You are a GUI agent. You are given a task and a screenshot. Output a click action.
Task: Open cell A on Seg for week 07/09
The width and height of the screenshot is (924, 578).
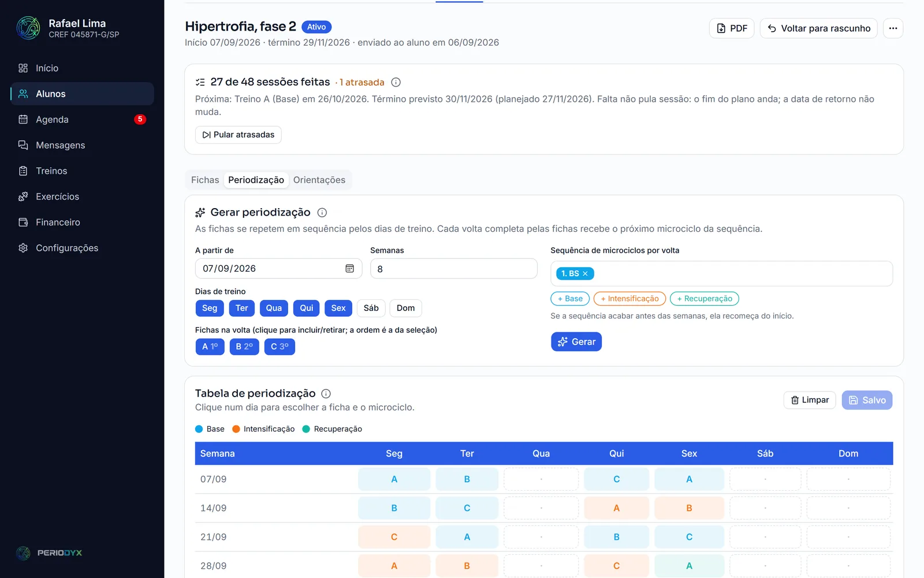[x=394, y=479]
